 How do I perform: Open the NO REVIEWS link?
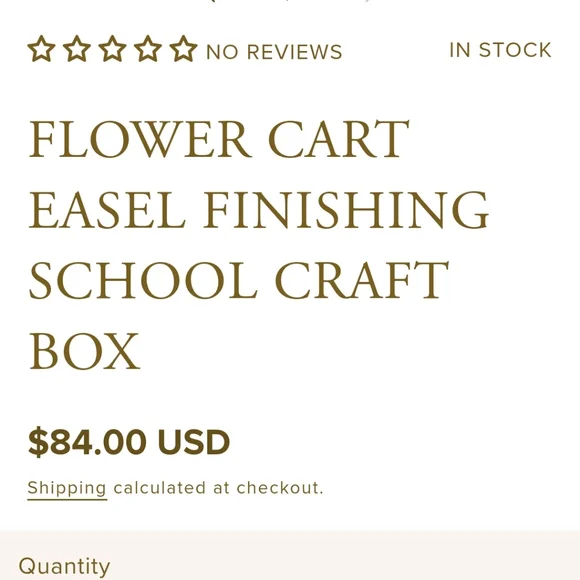pyautogui.click(x=274, y=52)
